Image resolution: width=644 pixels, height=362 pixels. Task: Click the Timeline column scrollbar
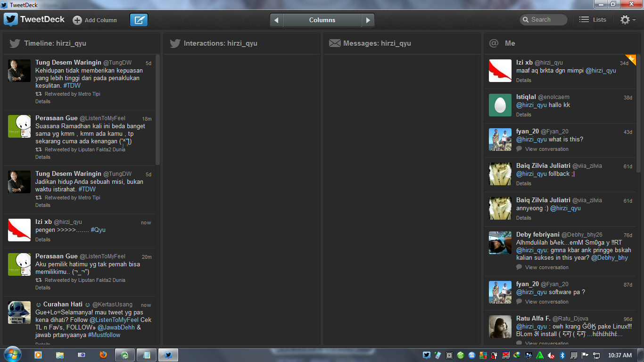[157, 110]
